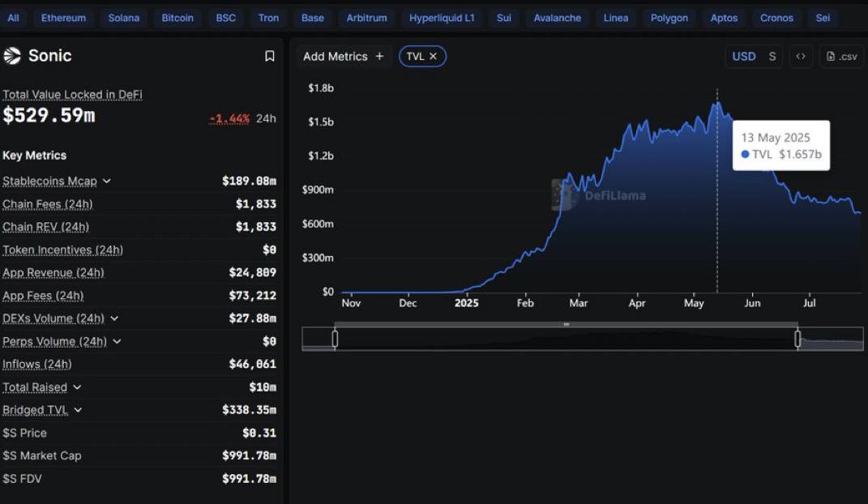
Task: Click the $1.657b TVL tooltip value
Action: point(800,154)
